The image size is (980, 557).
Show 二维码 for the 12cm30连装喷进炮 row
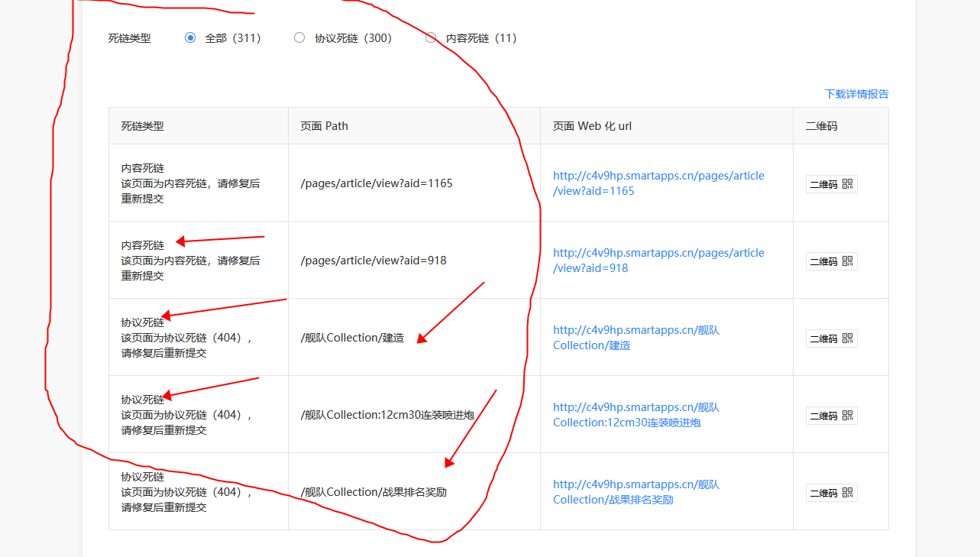[831, 416]
